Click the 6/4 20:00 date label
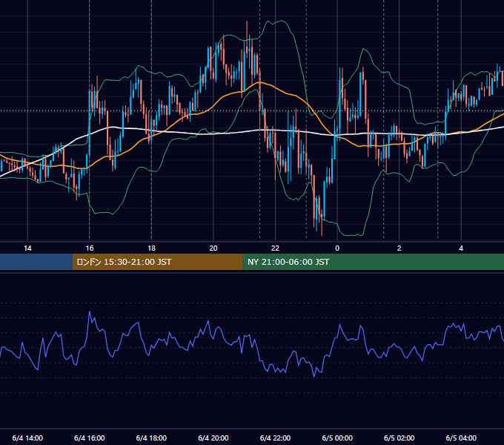The width and height of the screenshot is (504, 445). click(x=213, y=438)
